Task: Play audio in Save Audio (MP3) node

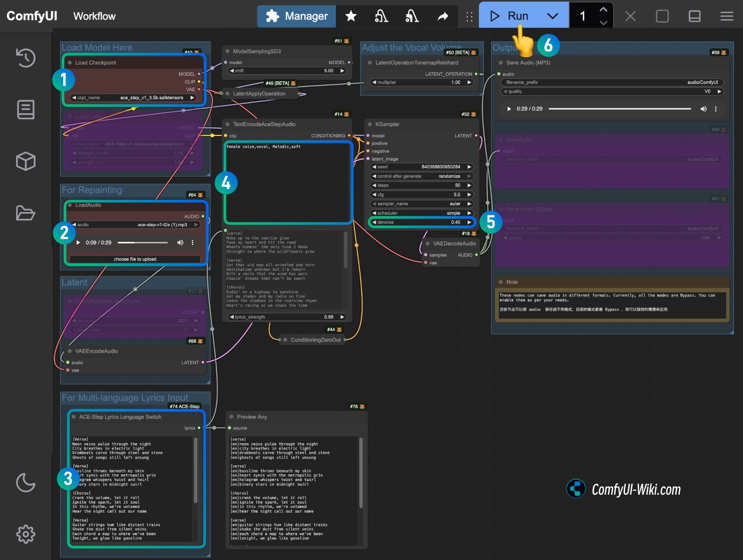Action: click(509, 109)
